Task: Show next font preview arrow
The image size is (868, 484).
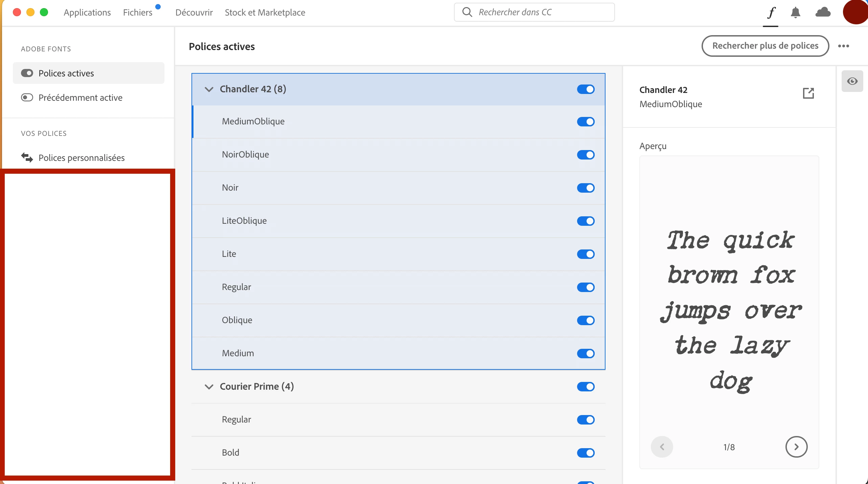Action: 796,447
